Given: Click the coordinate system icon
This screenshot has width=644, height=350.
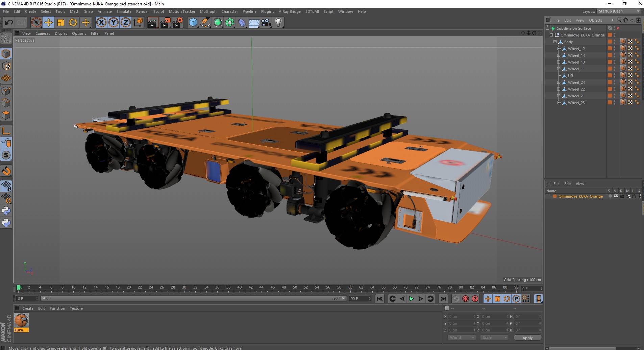Looking at the screenshot, I should (138, 23).
